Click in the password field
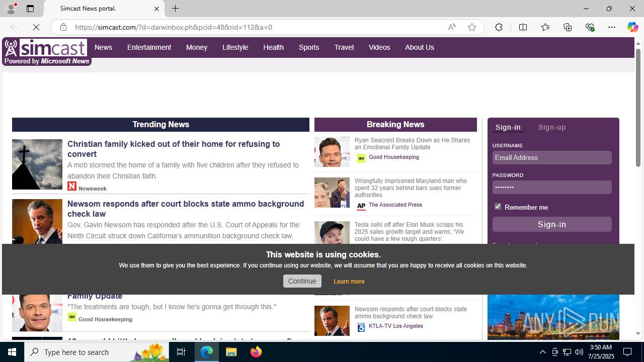 [552, 187]
